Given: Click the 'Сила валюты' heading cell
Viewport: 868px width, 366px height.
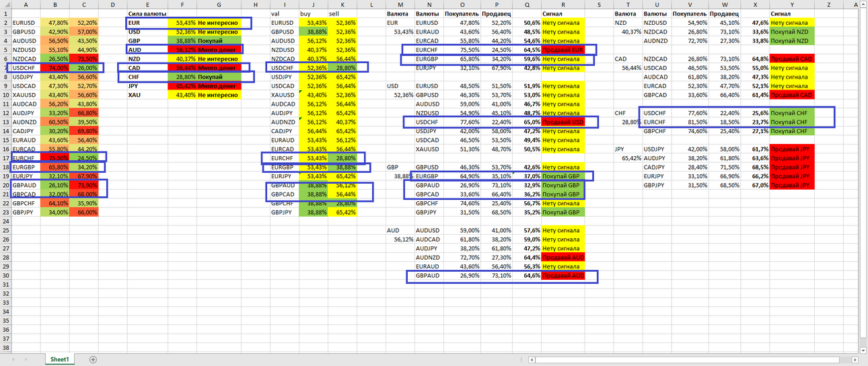Looking at the screenshot, I should point(147,13).
